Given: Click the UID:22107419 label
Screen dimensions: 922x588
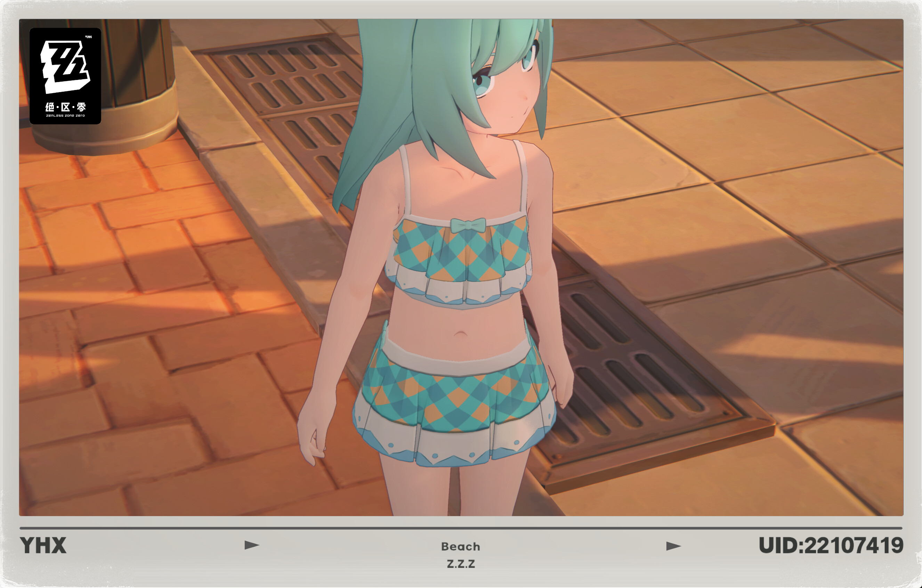Looking at the screenshot, I should [831, 546].
